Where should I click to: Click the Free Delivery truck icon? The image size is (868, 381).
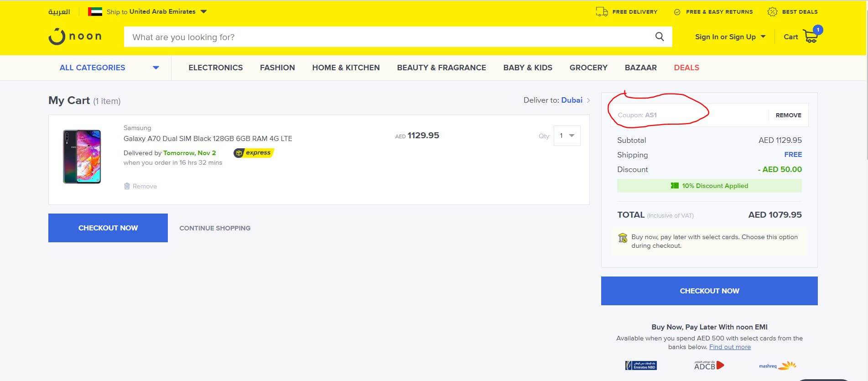click(x=602, y=12)
